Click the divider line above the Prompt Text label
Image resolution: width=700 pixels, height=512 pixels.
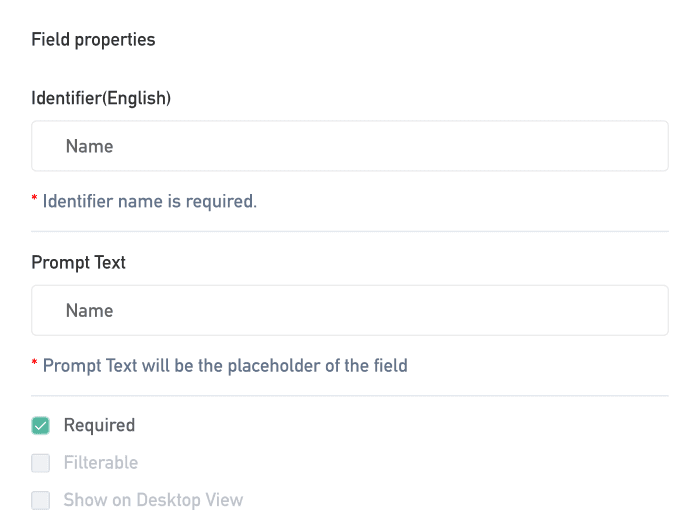pyautogui.click(x=350, y=232)
